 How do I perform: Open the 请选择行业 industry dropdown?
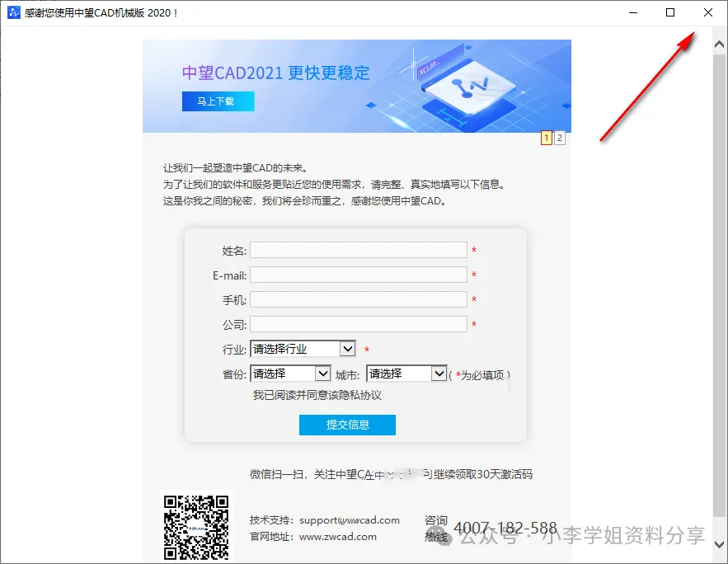pyautogui.click(x=303, y=349)
